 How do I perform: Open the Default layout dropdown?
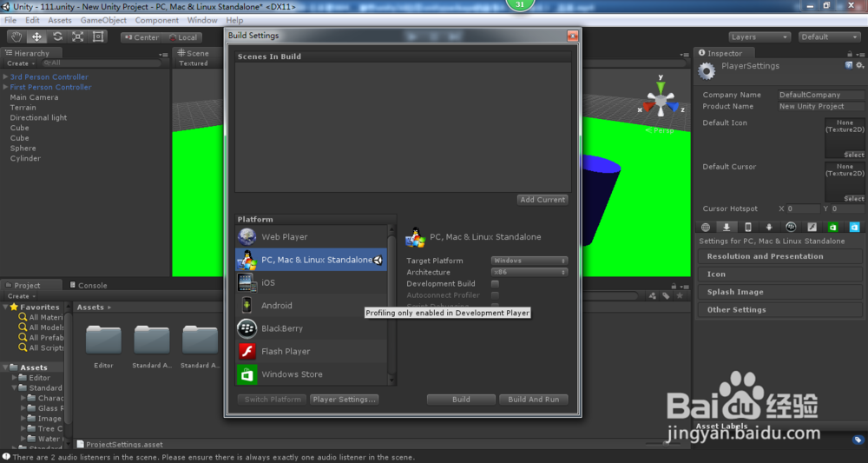point(829,37)
